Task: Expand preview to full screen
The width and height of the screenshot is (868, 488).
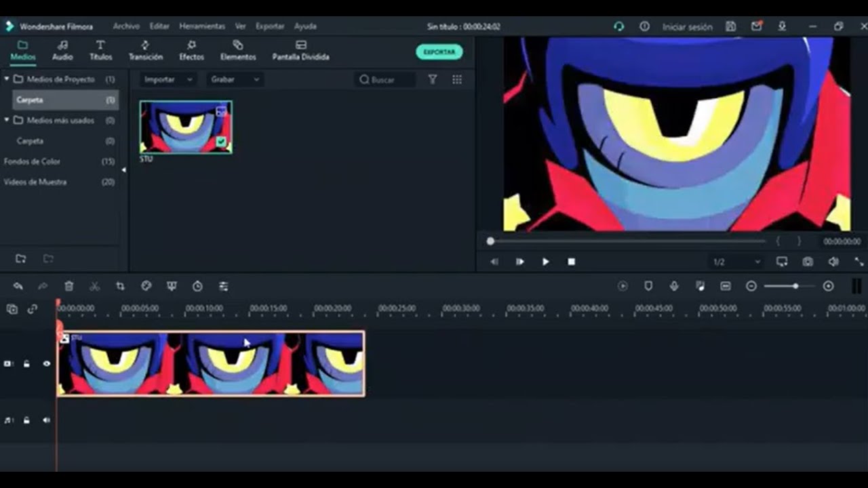Action: point(859,262)
